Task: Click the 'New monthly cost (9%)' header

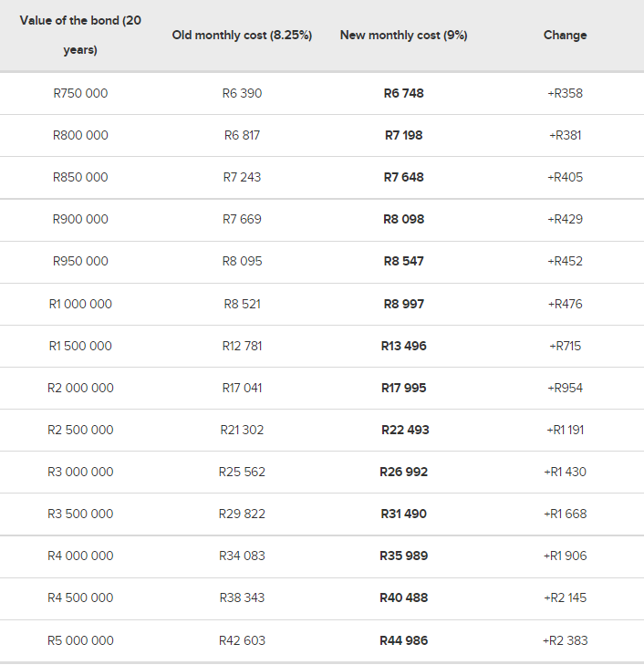Action: (403, 35)
